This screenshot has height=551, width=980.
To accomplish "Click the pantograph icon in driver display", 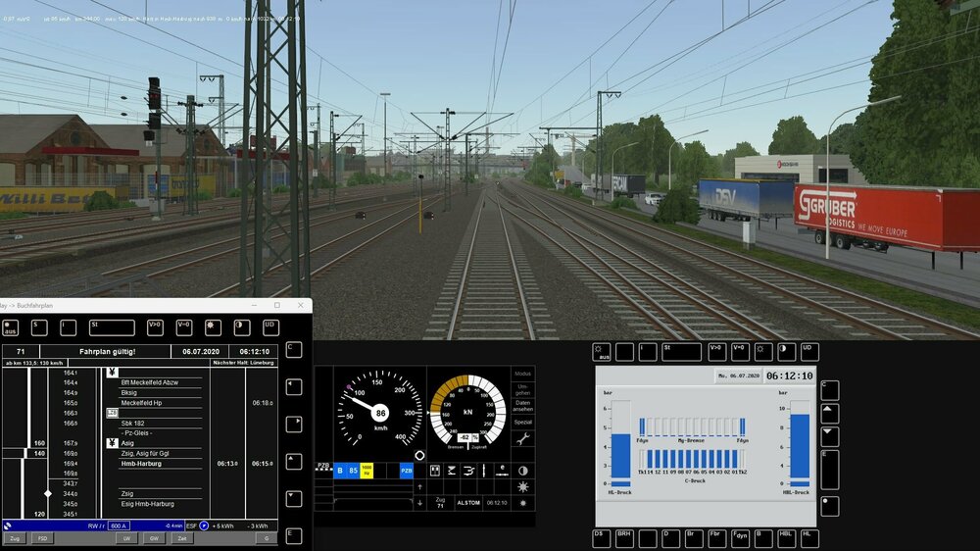I will click(x=453, y=471).
